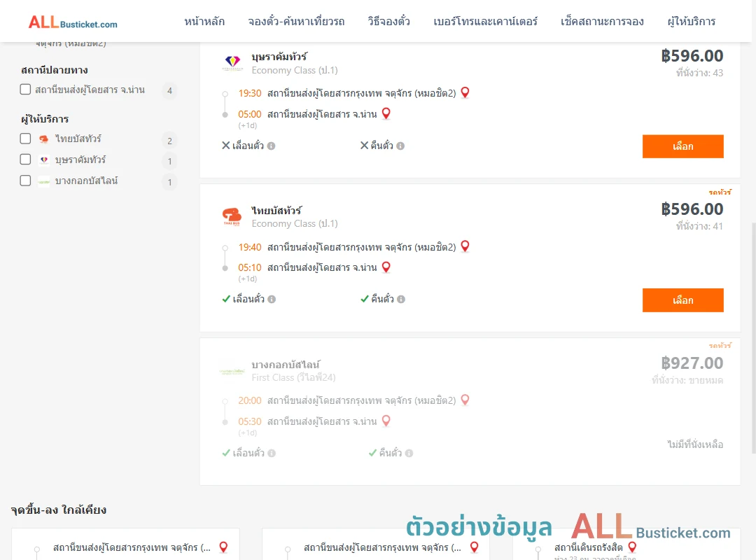This screenshot has width=756, height=560.
Task: Select the บุษราคัมทัวร์ 19:30 trip with เลือก
Action: tap(682, 146)
